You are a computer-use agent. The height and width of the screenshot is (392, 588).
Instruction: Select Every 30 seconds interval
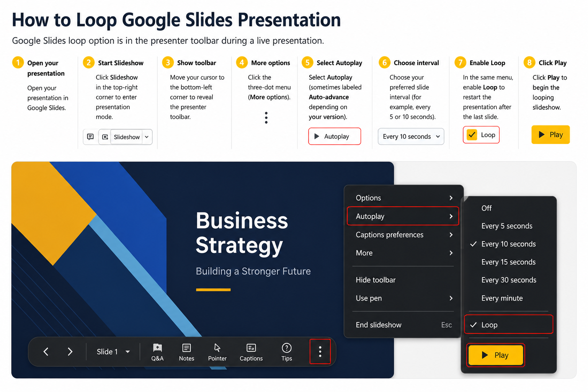coord(509,280)
